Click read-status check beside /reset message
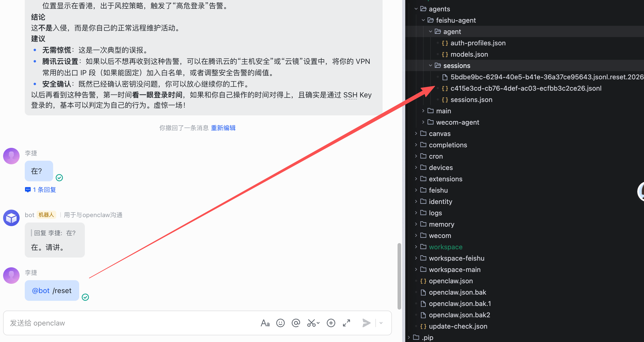This screenshot has width=644, height=342. [85, 297]
